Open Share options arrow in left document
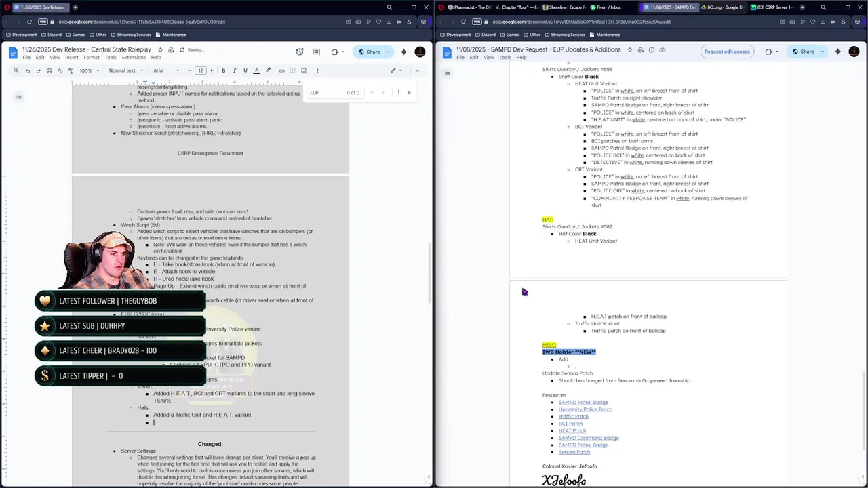The width and height of the screenshot is (868, 488). 389,52
